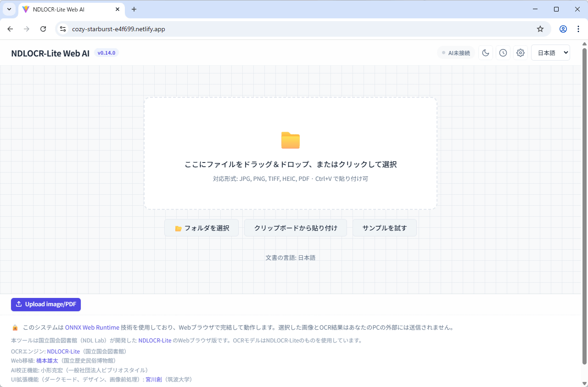Open the Chrome three-dot menu
The image size is (588, 387).
click(x=578, y=29)
